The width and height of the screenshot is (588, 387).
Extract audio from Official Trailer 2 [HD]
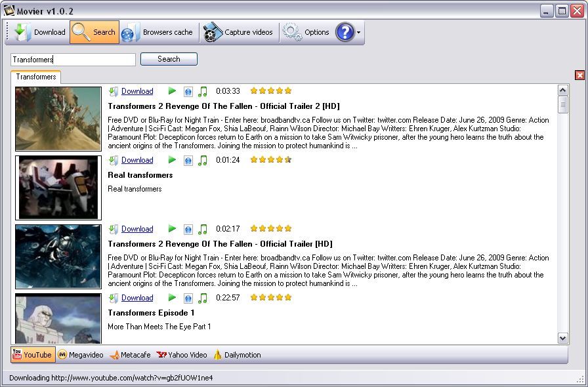pos(203,91)
